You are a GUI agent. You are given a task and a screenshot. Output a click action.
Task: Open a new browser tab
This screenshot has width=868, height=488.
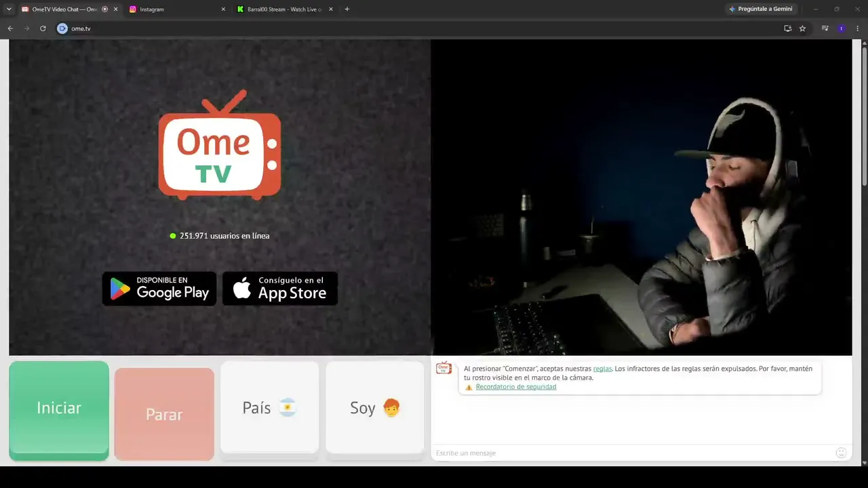pos(347,9)
